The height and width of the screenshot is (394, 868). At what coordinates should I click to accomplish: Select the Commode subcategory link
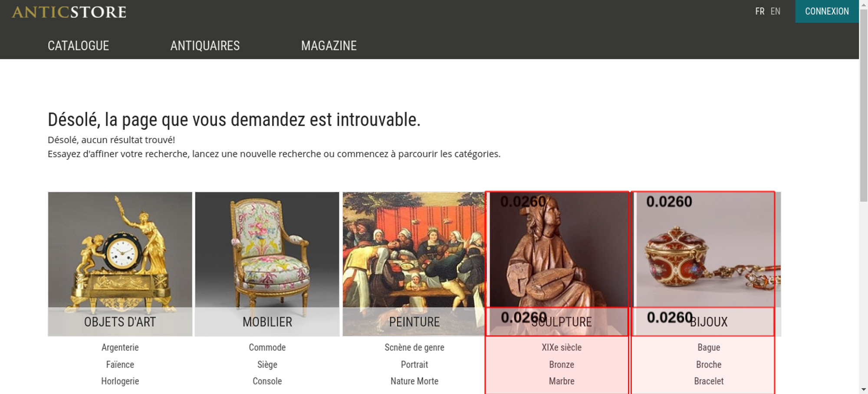[267, 347]
